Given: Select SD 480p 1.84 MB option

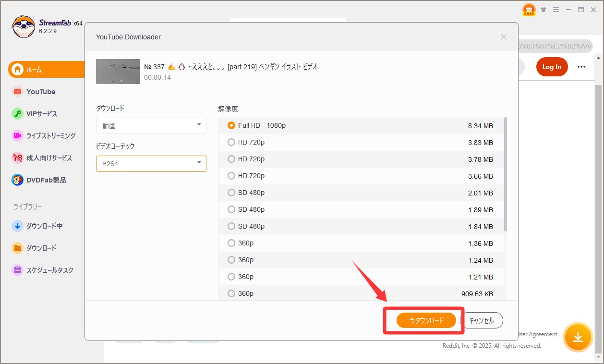Looking at the screenshot, I should click(361, 226).
